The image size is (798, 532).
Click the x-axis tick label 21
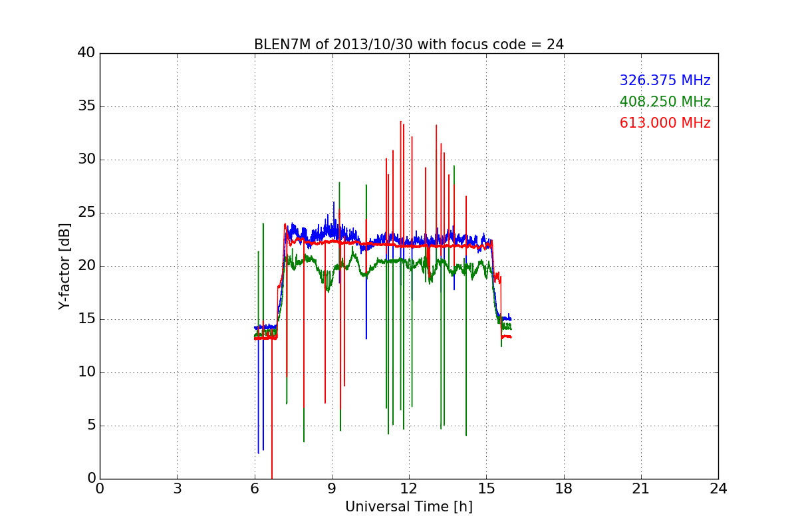(641, 489)
